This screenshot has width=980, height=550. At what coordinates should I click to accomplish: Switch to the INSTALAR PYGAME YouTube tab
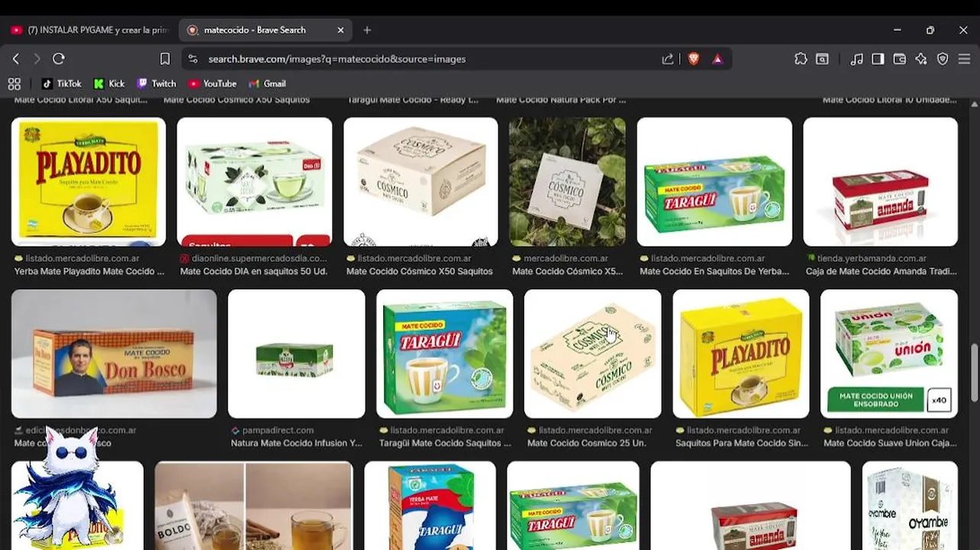[89, 30]
